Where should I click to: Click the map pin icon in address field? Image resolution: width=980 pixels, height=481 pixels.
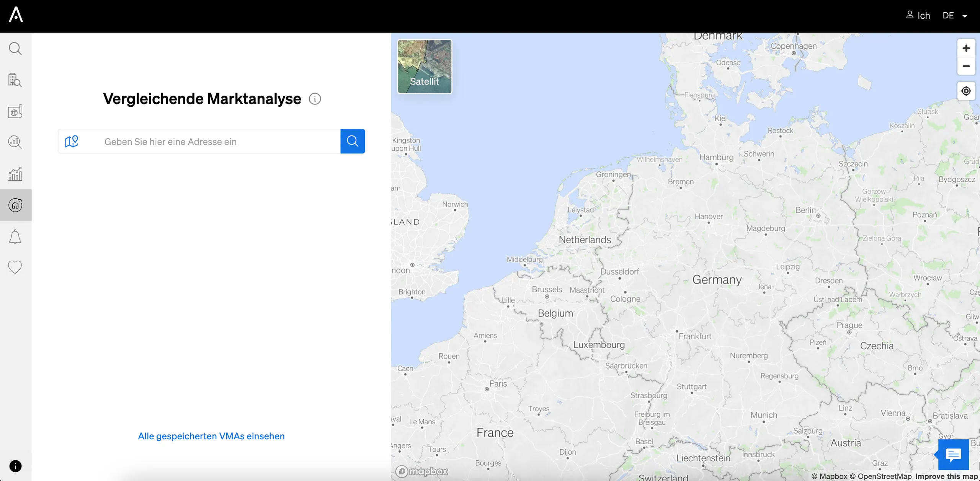pos(72,141)
